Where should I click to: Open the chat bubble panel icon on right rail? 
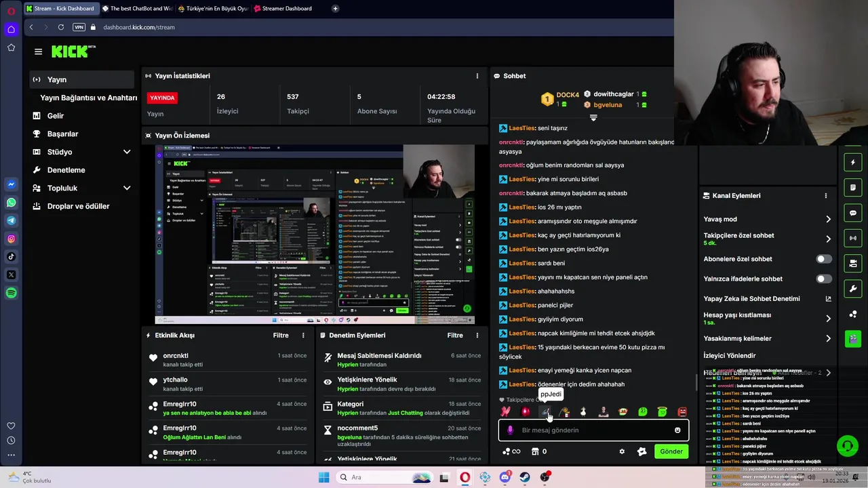click(x=853, y=213)
